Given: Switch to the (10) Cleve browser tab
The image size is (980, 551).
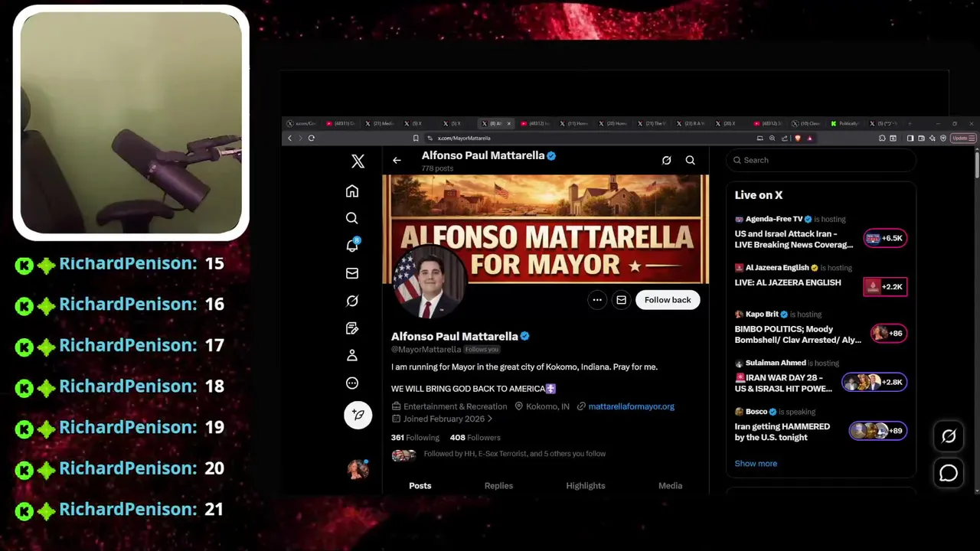Looking at the screenshot, I should click(808, 123).
